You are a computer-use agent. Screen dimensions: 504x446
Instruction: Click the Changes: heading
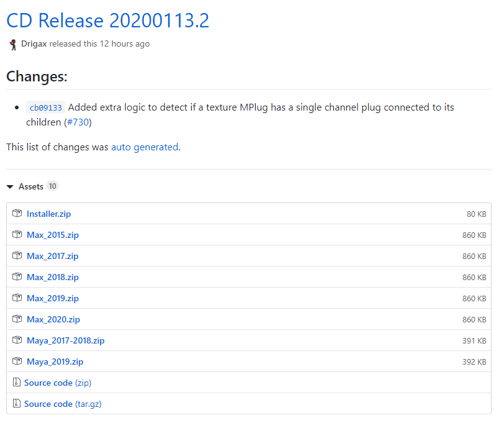tap(37, 76)
